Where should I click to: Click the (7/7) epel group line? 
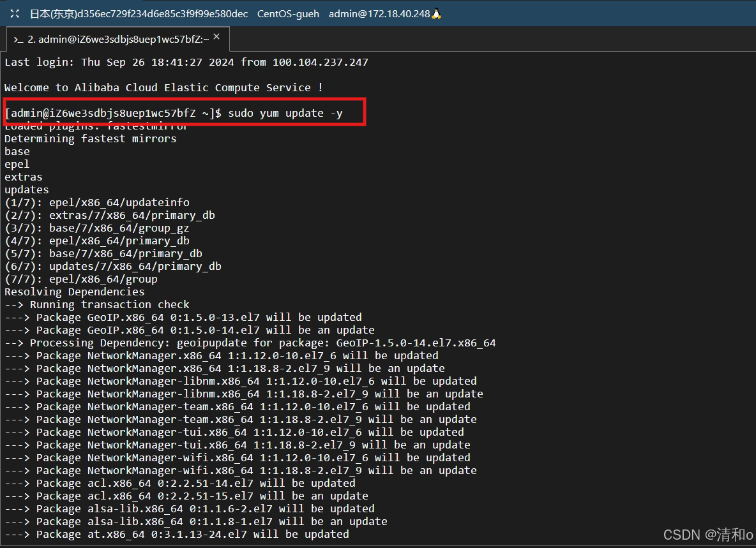tap(81, 279)
